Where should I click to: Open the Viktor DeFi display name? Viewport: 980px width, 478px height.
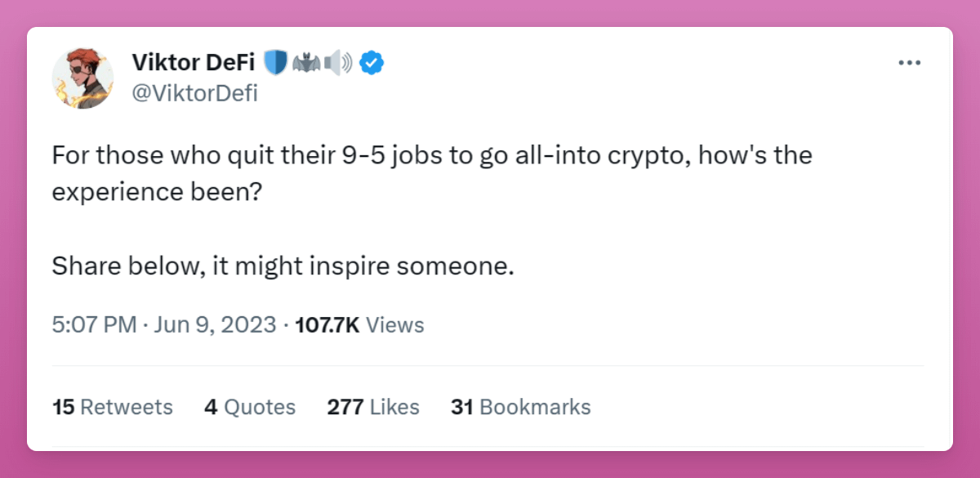tap(194, 62)
